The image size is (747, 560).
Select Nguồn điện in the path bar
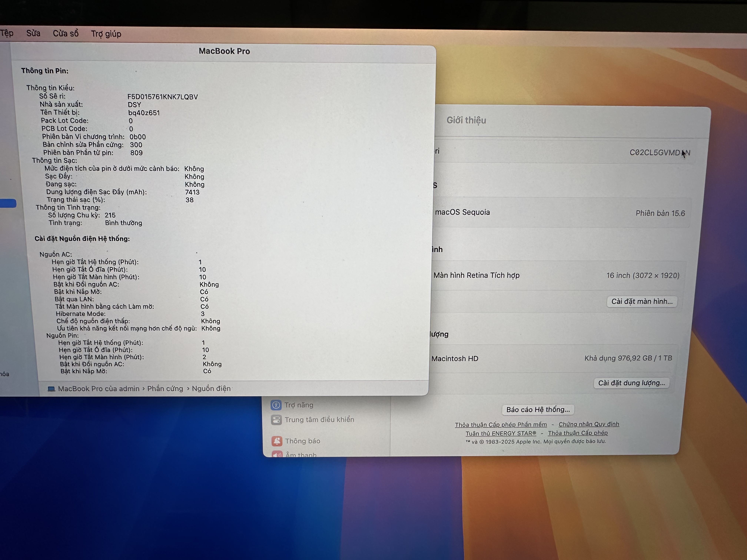(211, 389)
